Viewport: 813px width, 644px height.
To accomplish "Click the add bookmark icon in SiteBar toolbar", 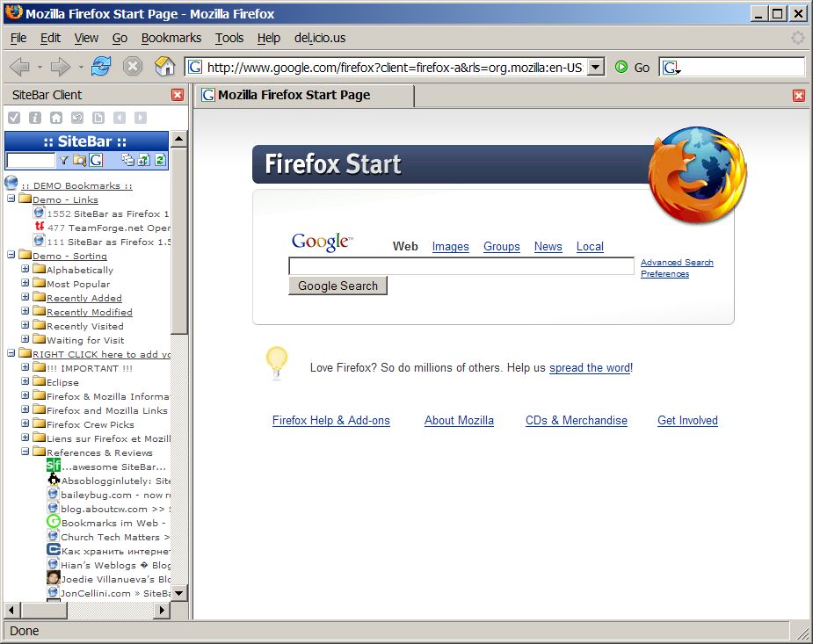I will (142, 160).
